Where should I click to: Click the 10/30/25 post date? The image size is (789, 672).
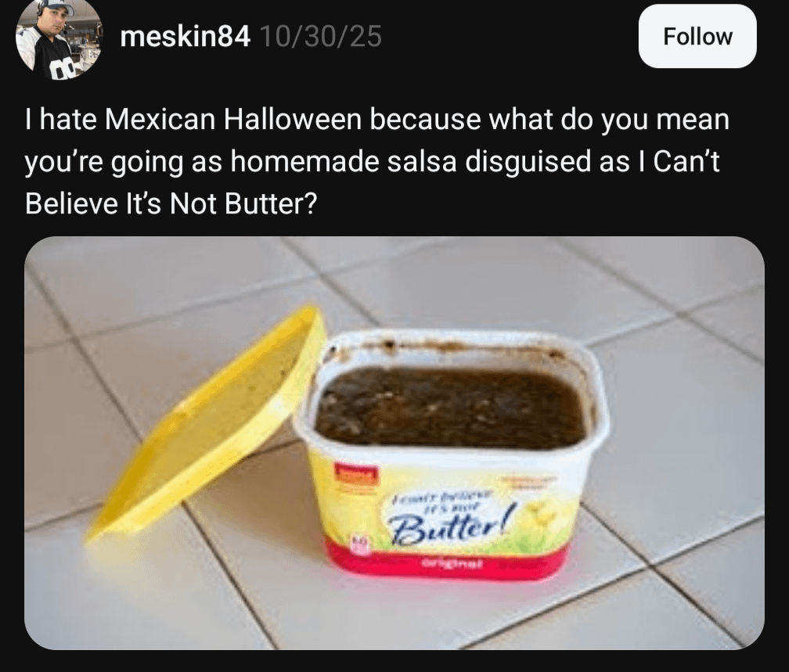(321, 37)
